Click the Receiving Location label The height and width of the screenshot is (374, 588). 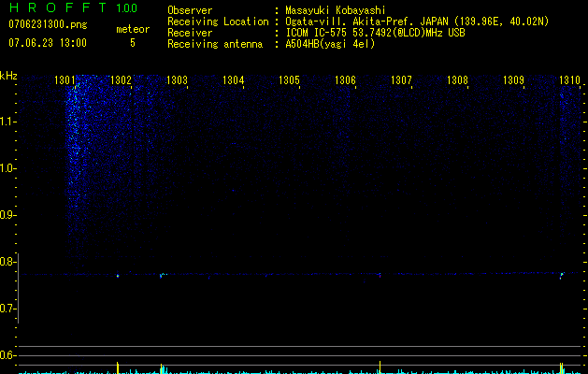218,22
